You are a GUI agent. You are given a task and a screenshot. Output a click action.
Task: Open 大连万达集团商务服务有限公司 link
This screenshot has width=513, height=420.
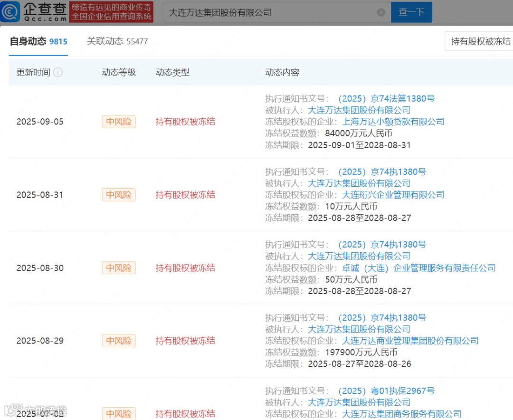pos(401,414)
